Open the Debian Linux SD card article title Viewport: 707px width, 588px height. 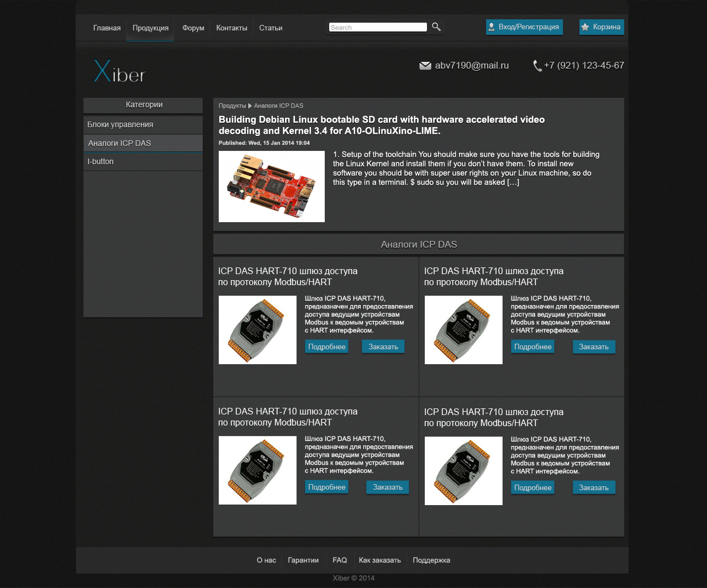point(381,125)
